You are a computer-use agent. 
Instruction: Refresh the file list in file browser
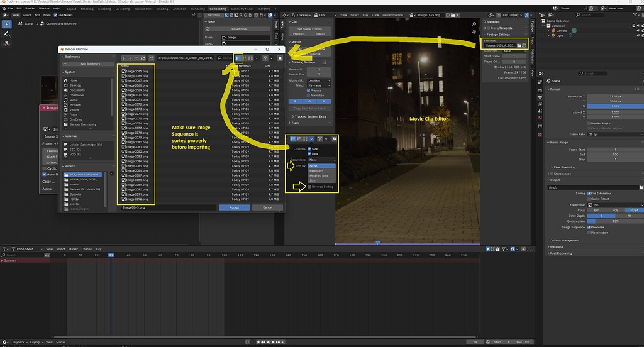point(143,58)
